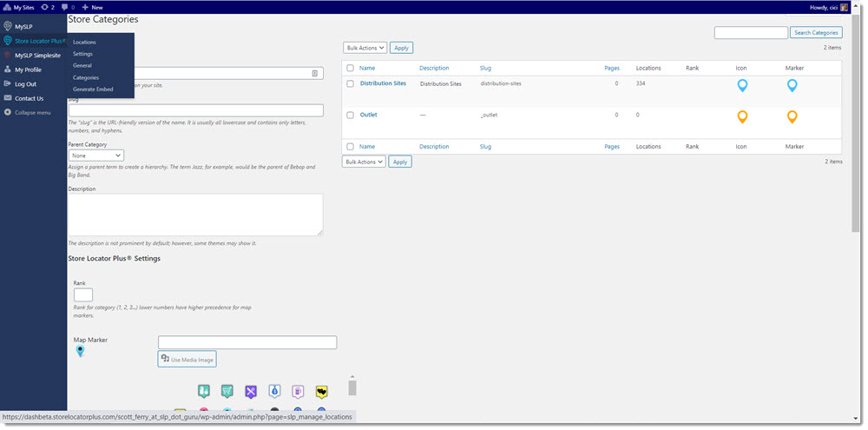Choose the green bottle-and-apple grocery marker
The height and width of the screenshot is (430, 868).
(x=204, y=391)
